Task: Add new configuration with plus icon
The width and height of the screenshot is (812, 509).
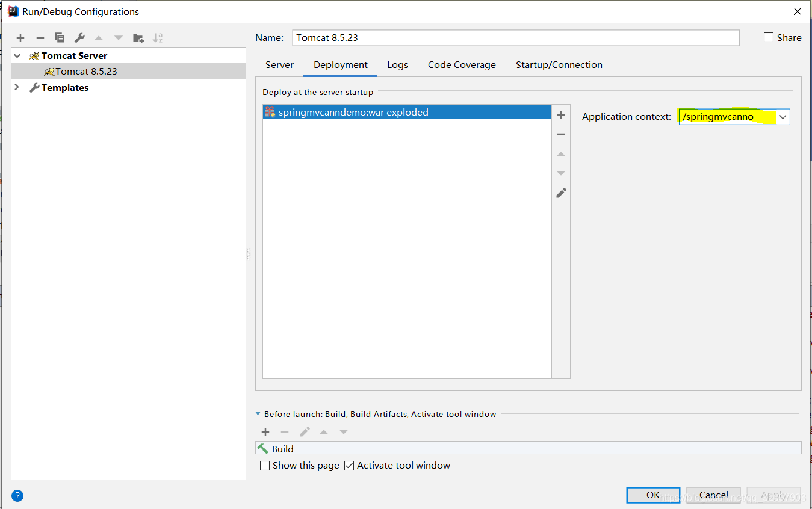Action: [x=20, y=38]
